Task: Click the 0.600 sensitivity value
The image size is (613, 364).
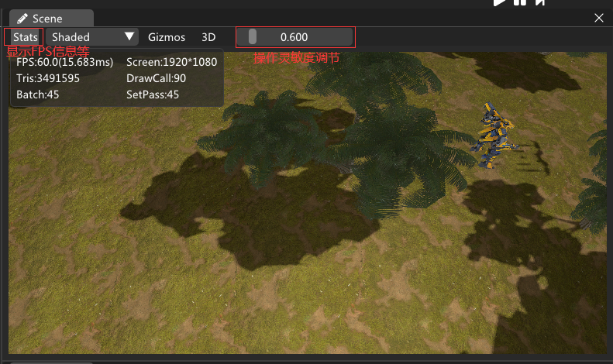Action: click(294, 37)
